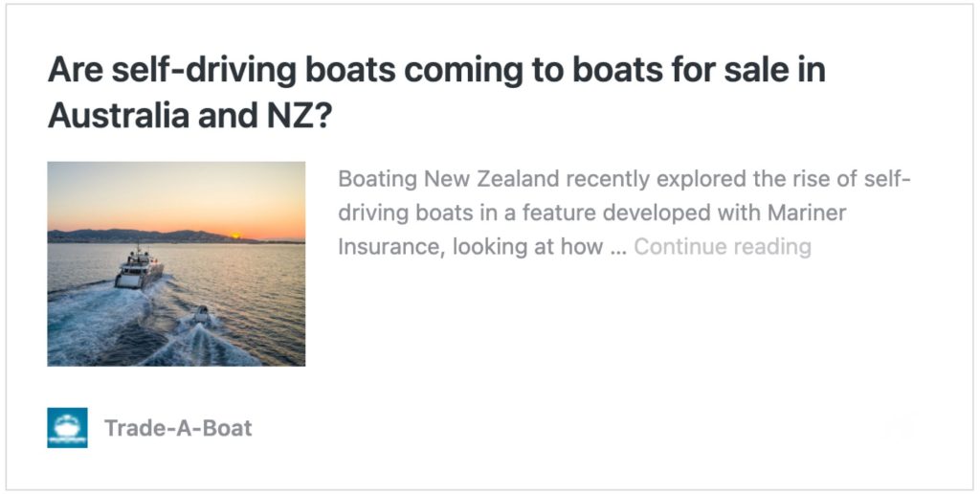Click the publisher name next to the teal logo
Image resolution: width=980 pixels, height=494 pixels.
click(x=178, y=428)
